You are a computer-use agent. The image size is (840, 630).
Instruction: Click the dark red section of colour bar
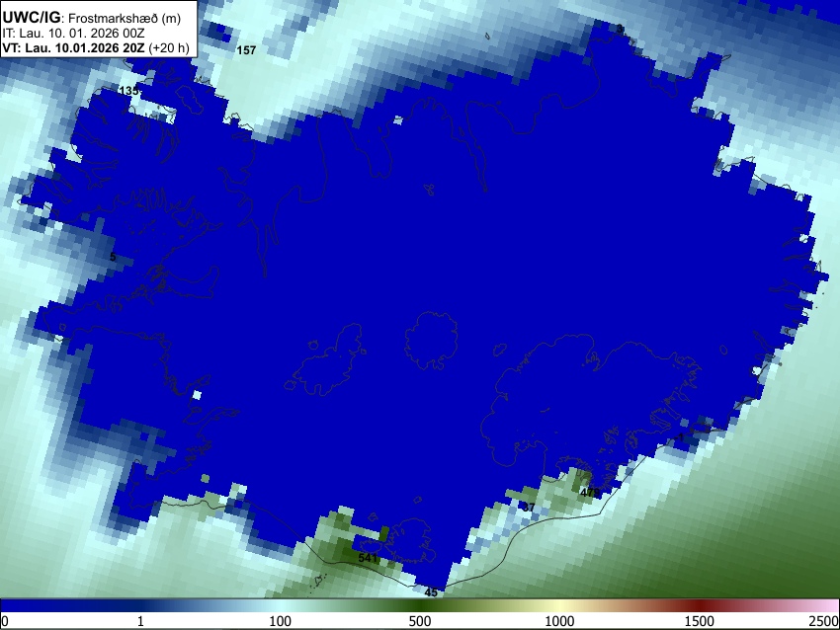[700, 606]
